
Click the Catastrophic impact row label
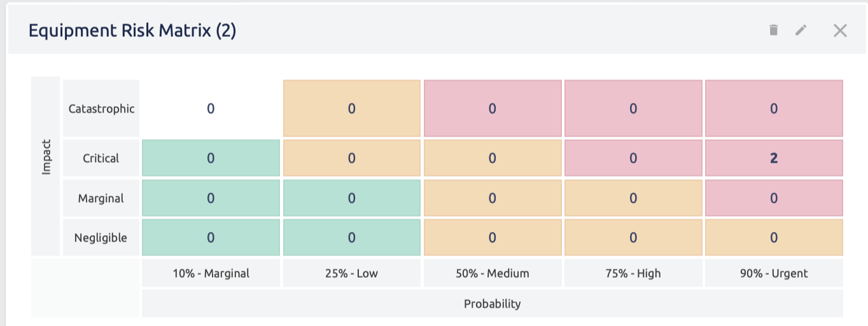101,109
